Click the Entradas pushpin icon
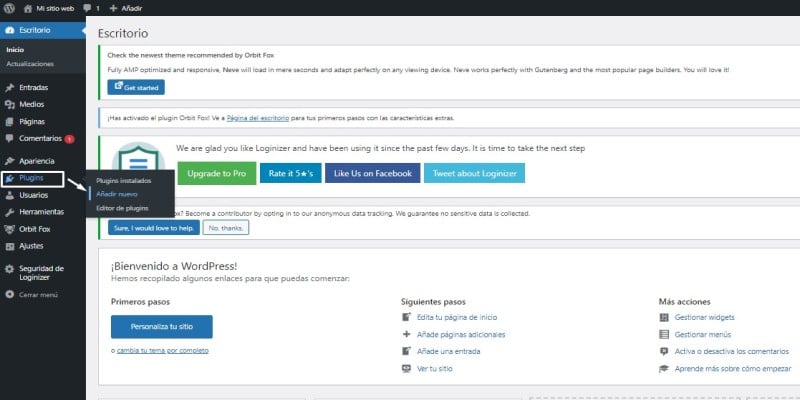This screenshot has height=400, width=800. tap(9, 88)
